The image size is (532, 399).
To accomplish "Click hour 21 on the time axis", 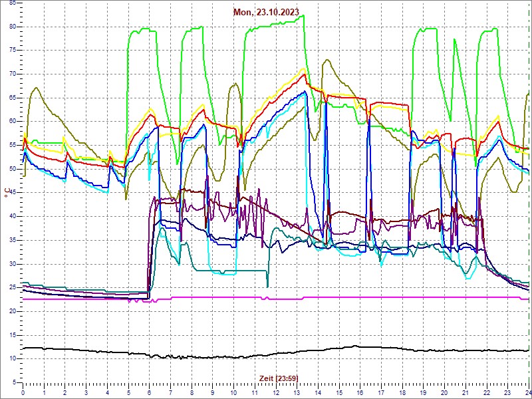I will click(465, 392).
